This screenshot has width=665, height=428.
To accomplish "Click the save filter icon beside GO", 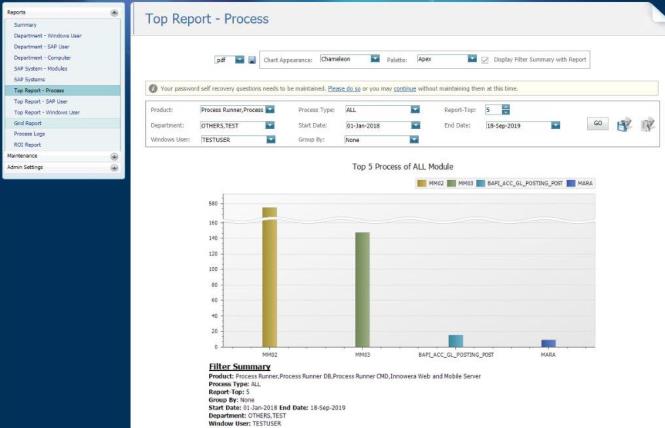I will 624,124.
